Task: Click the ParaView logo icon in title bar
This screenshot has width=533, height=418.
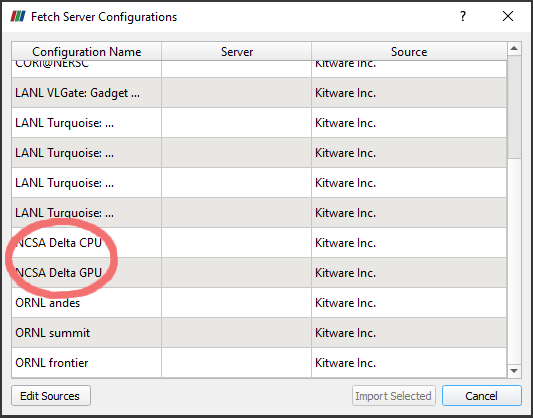Action: point(18,16)
